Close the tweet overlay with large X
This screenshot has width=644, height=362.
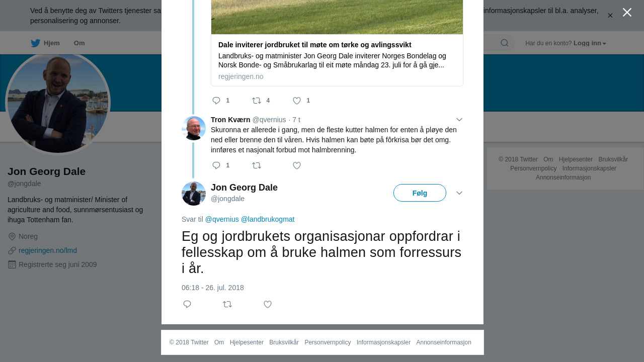(x=627, y=13)
